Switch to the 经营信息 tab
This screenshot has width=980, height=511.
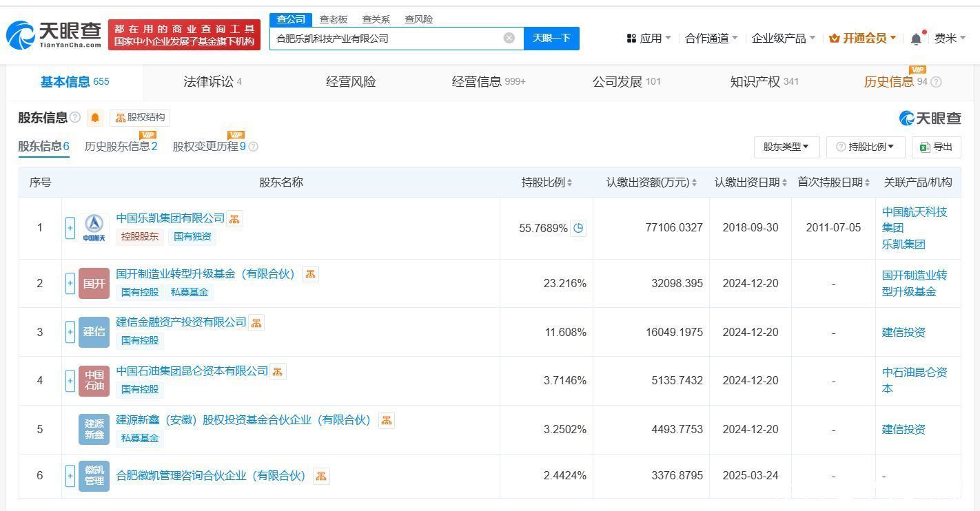tap(489, 82)
